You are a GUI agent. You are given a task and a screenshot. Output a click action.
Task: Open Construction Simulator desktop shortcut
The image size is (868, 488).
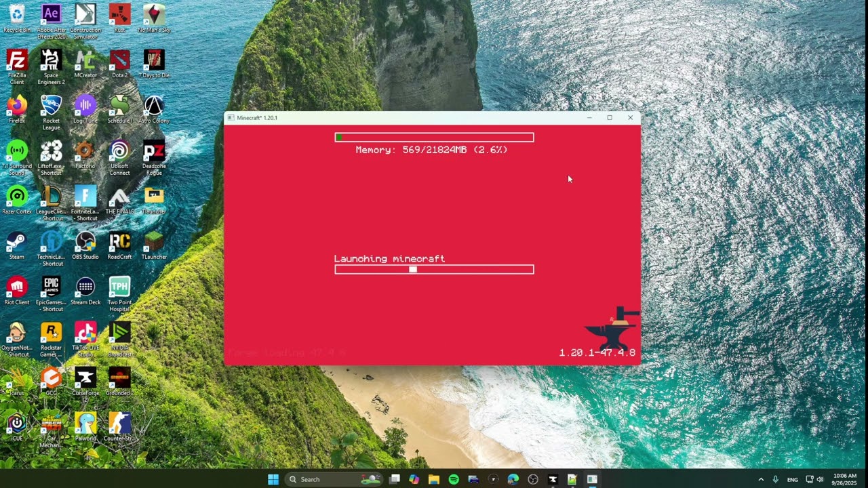tap(85, 21)
